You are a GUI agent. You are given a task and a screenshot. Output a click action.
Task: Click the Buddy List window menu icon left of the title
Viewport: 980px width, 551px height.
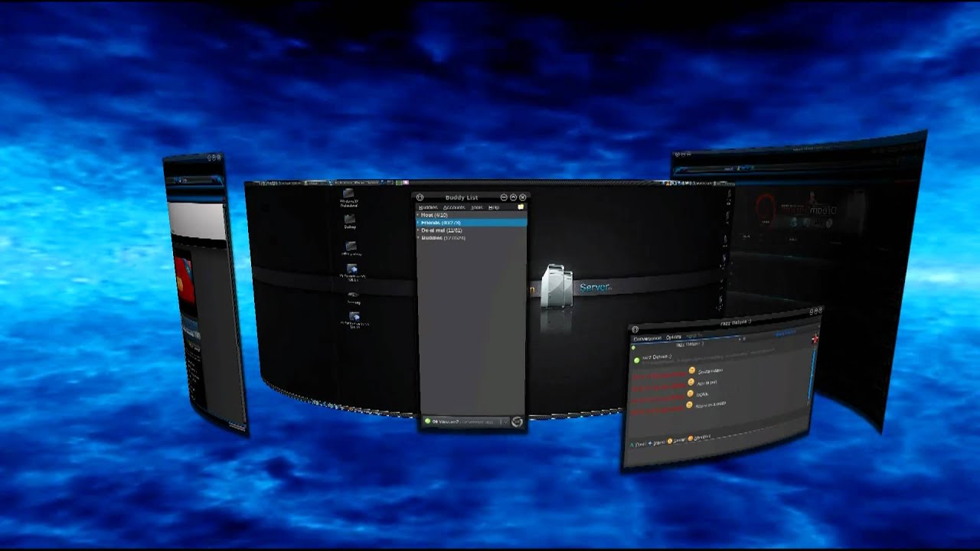coord(420,197)
